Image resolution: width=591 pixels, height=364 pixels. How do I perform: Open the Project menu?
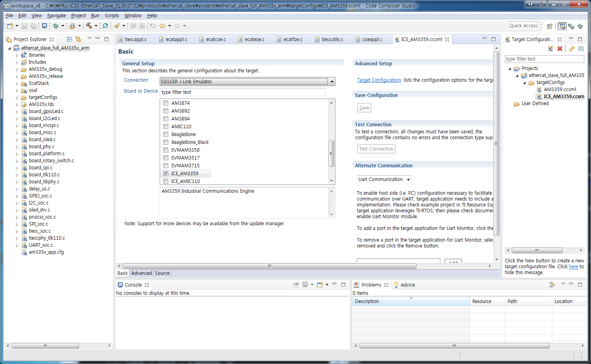pyautogui.click(x=78, y=16)
